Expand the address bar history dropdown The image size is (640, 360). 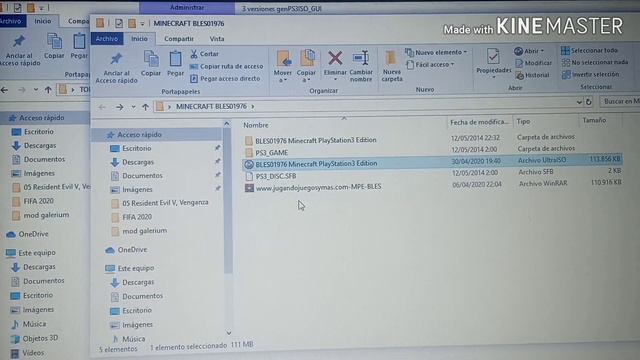tap(579, 102)
